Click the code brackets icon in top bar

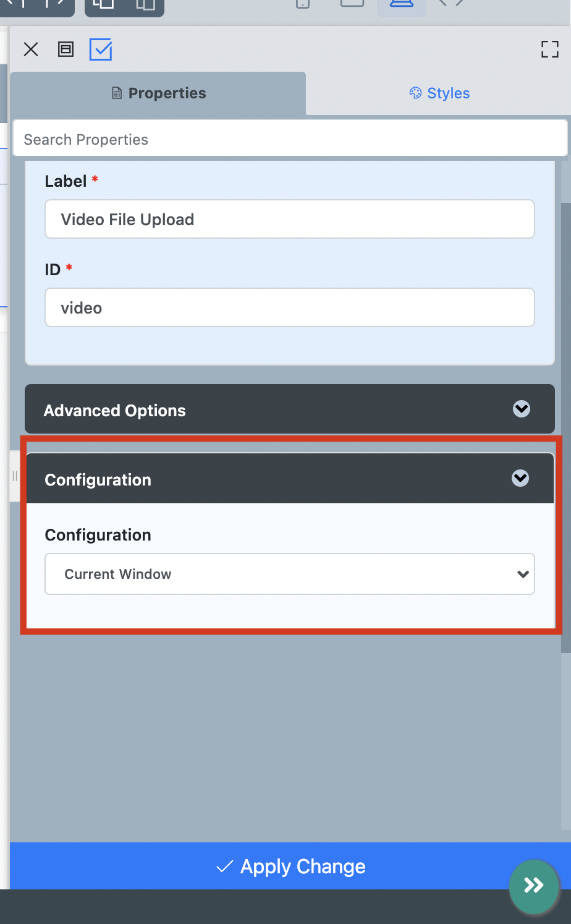451,4
